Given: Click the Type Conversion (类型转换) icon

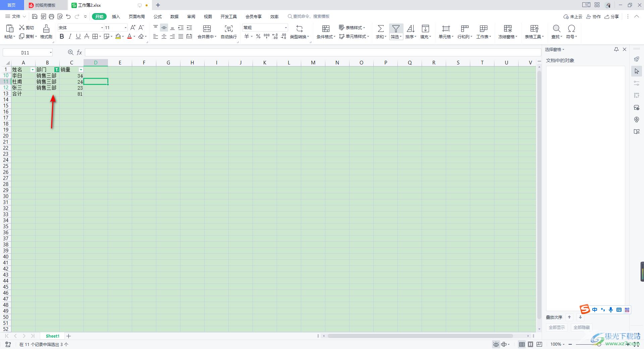Looking at the screenshot, I should click(300, 29).
